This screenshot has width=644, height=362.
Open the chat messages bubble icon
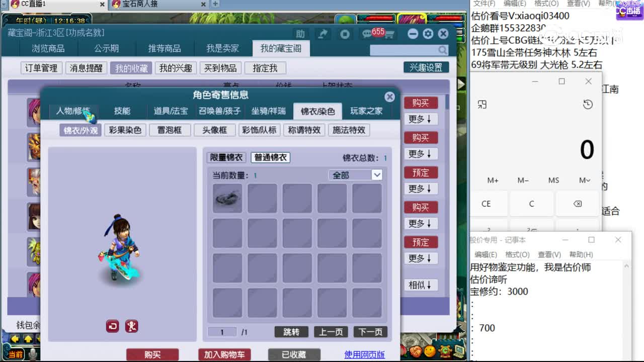[367, 34]
